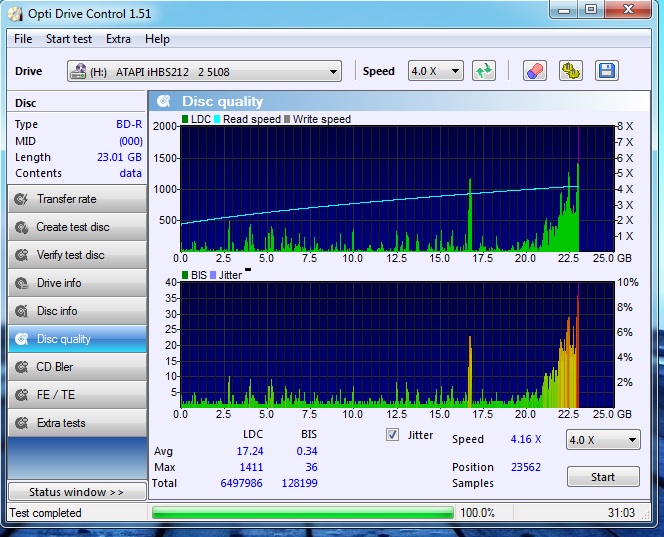Screen dimensions: 664x537
Task: Open Extra tests page
Action: pyautogui.click(x=77, y=423)
